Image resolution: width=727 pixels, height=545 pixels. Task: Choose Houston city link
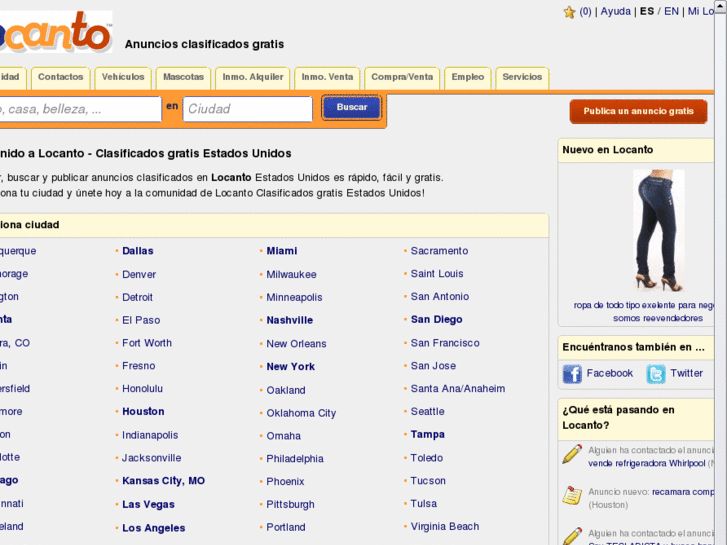(143, 412)
